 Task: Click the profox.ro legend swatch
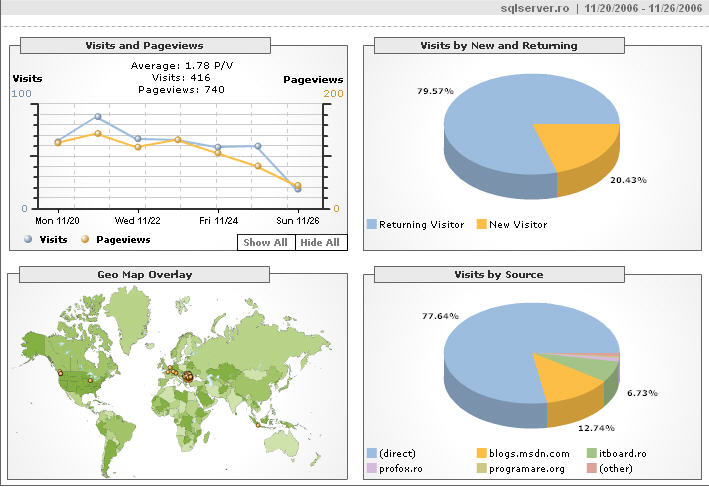pyautogui.click(x=372, y=467)
